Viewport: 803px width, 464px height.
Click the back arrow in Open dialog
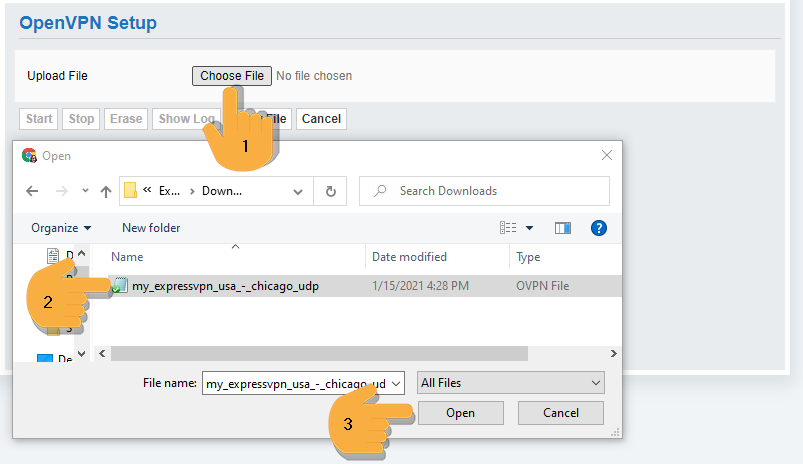[x=33, y=191]
